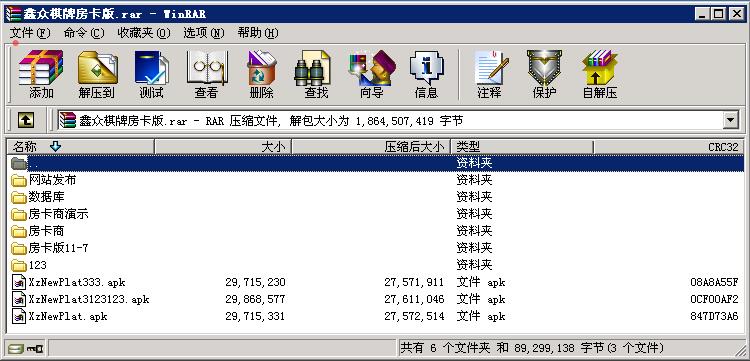Click the 保护 (Protect) shield icon
Screen dimensions: 750x361
[x=544, y=74]
